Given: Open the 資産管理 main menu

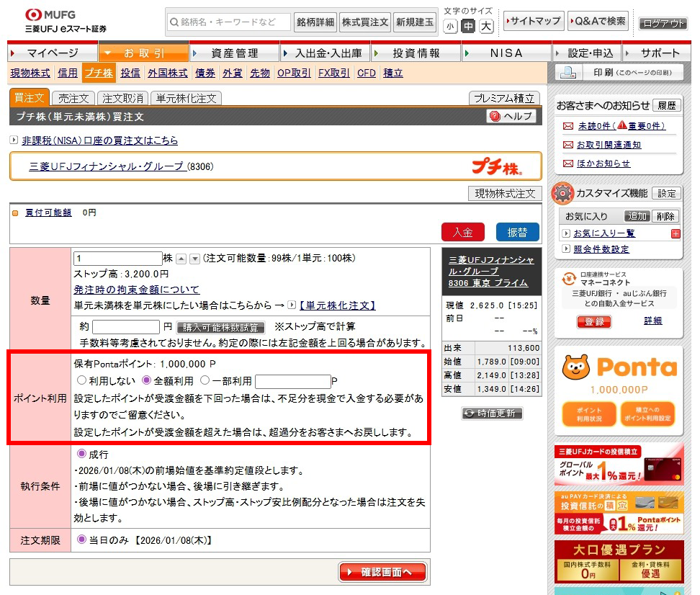Looking at the screenshot, I should pos(234,53).
